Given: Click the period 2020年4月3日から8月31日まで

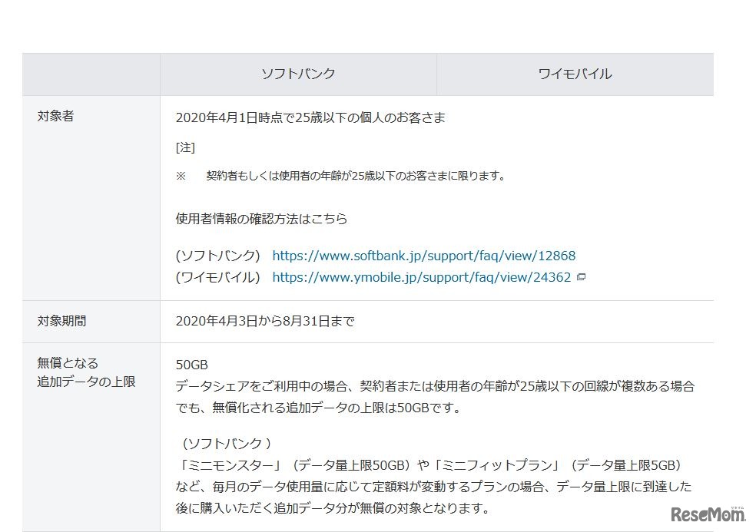Looking at the screenshot, I should pos(265,321).
